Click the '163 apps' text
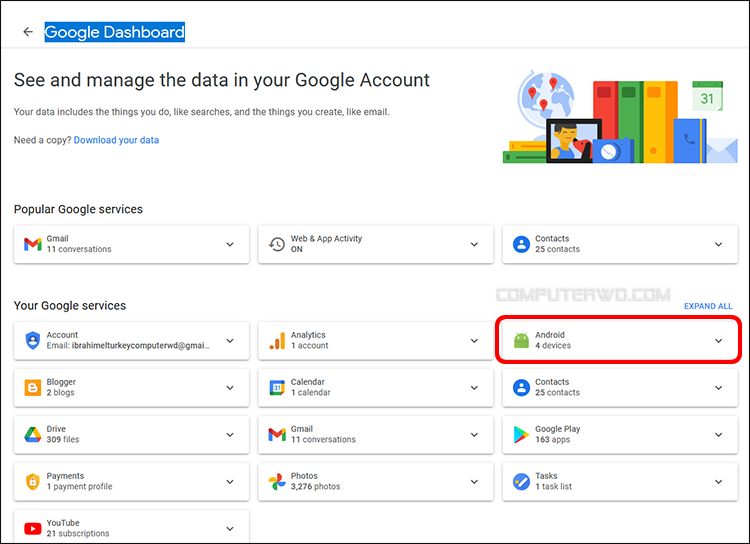Screen dimensions: 750x544 pyautogui.click(x=552, y=439)
